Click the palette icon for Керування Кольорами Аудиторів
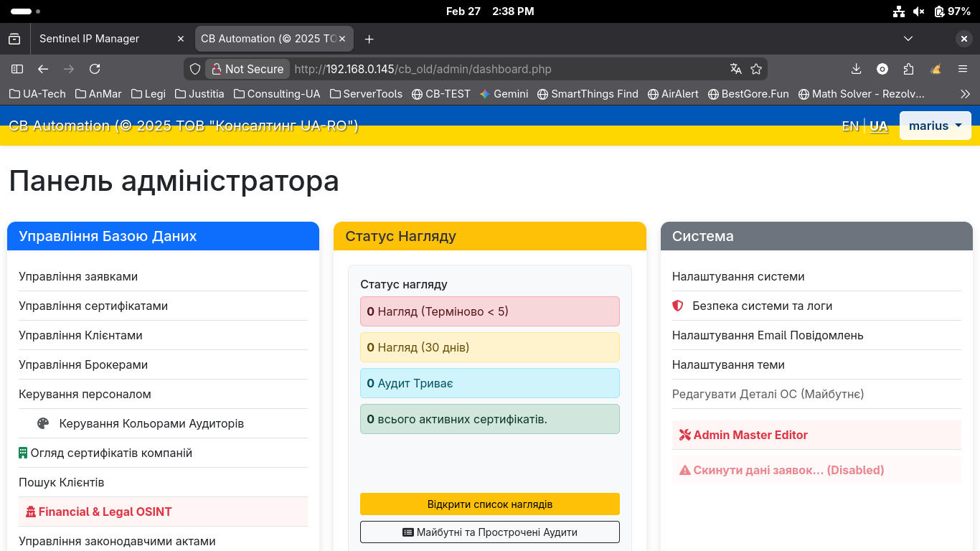 click(x=42, y=423)
